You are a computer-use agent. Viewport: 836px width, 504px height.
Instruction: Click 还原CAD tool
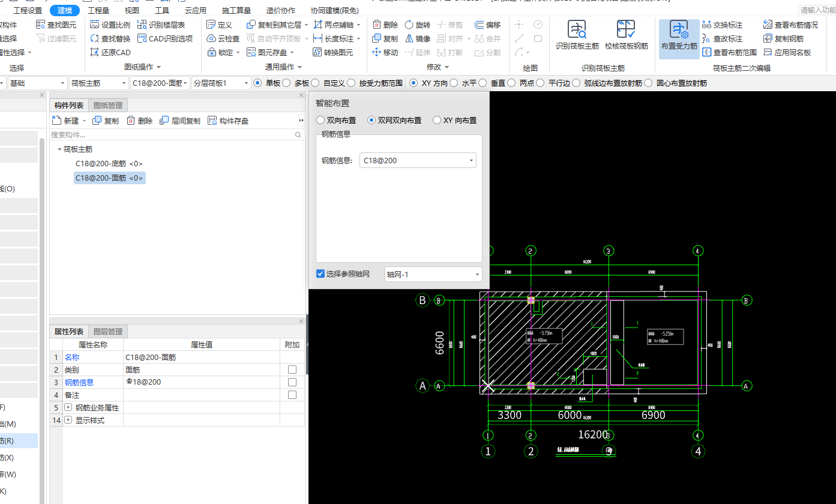coord(110,52)
